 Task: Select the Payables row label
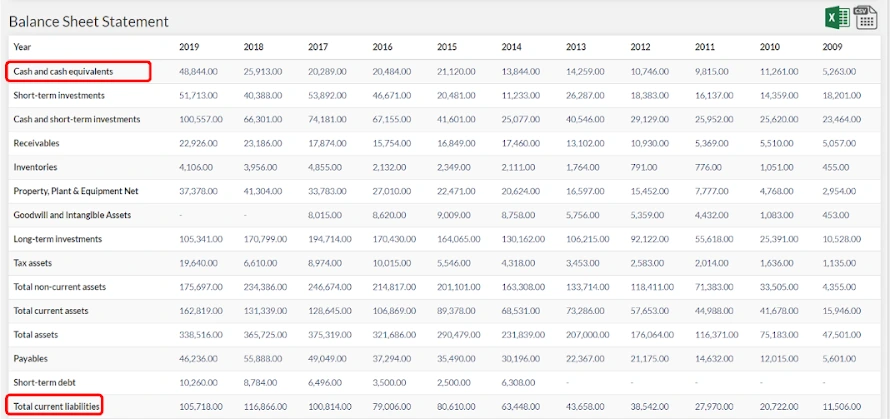point(31,358)
